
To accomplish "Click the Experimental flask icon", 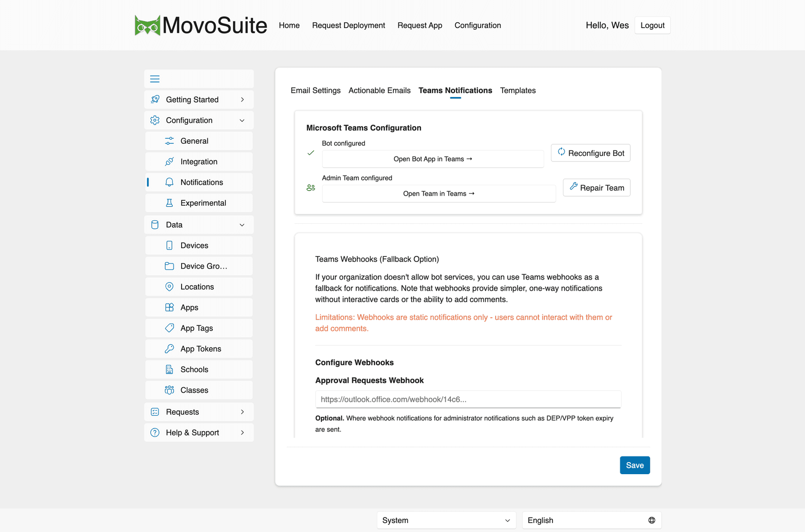I will click(170, 203).
